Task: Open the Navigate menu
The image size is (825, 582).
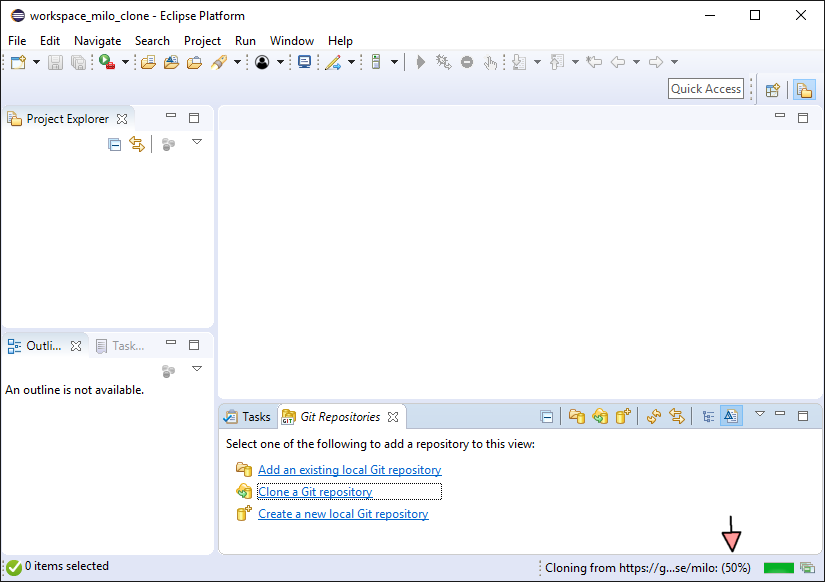Action: pyautogui.click(x=97, y=41)
